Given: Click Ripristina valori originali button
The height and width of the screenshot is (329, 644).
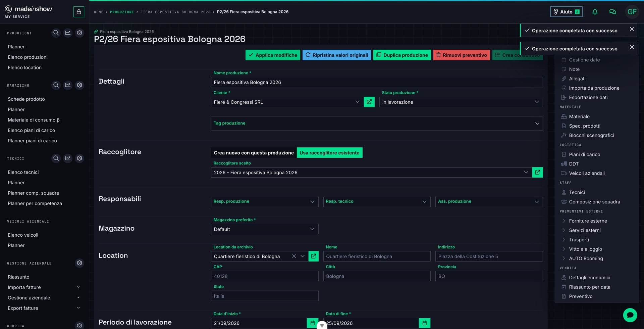Looking at the screenshot, I should pos(337,55).
